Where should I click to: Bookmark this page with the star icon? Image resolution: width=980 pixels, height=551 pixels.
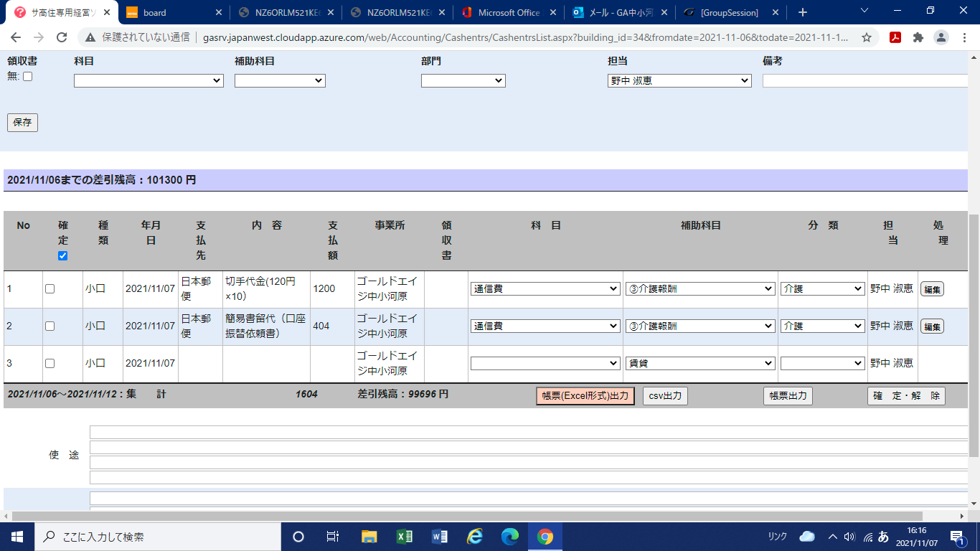pos(867,38)
